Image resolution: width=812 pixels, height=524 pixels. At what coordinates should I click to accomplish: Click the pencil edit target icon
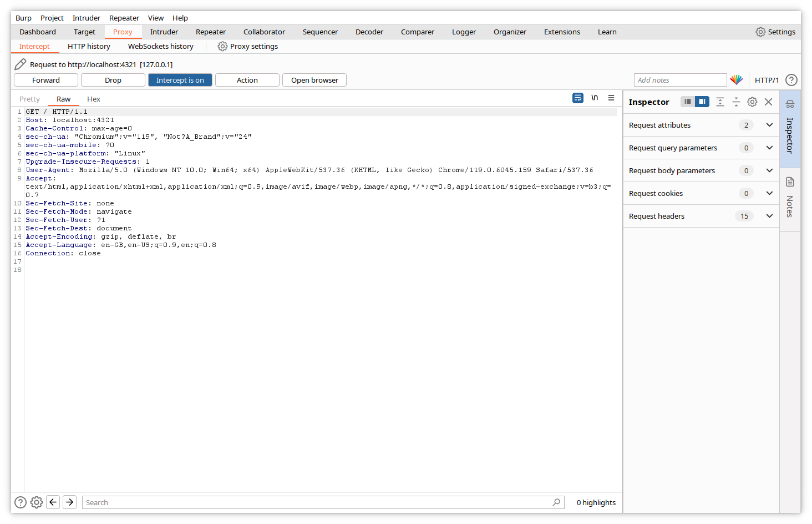click(21, 64)
